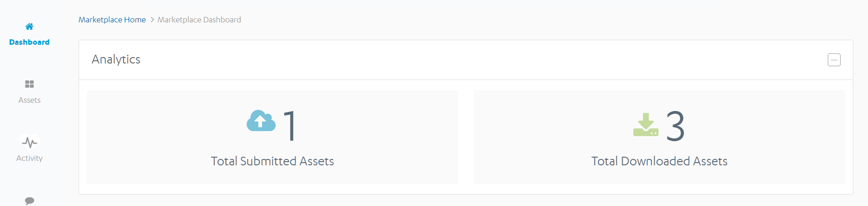Open the Total Submitted Assets card
This screenshot has width=868, height=206.
pos(272,137)
